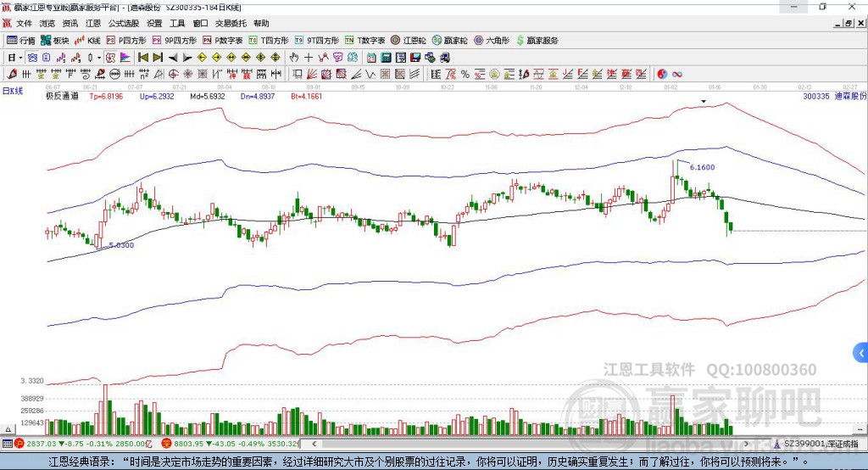
Task: Click the red floppy disk save icon
Action: (415, 57)
